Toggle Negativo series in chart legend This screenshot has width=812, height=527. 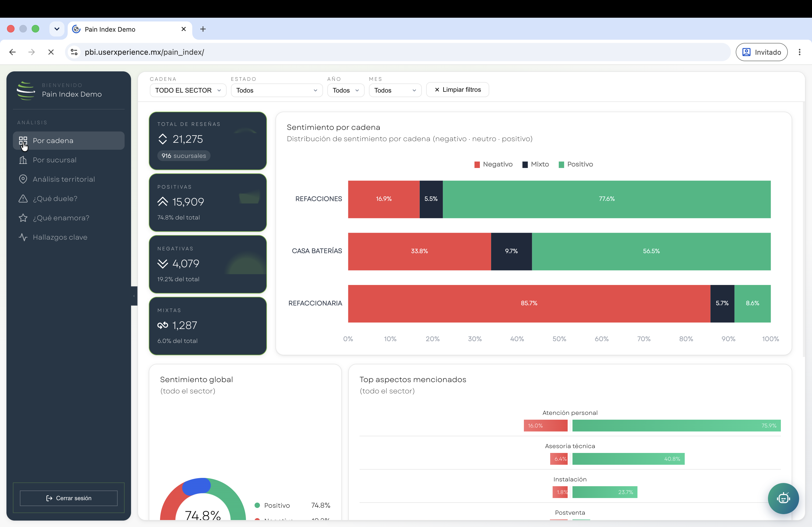pos(493,164)
